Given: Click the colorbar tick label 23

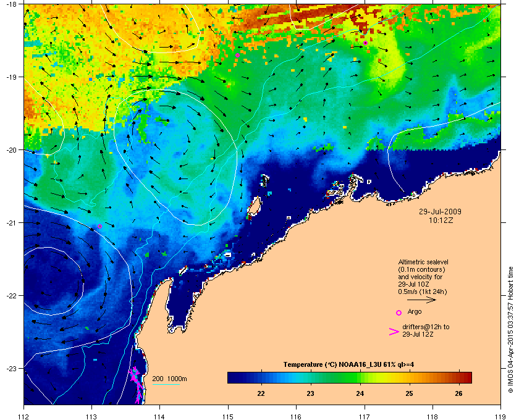Looking at the screenshot, I should (x=310, y=393).
